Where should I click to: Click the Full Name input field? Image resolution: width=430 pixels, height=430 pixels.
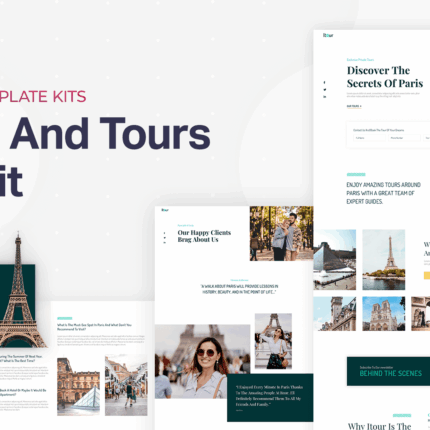(x=369, y=138)
